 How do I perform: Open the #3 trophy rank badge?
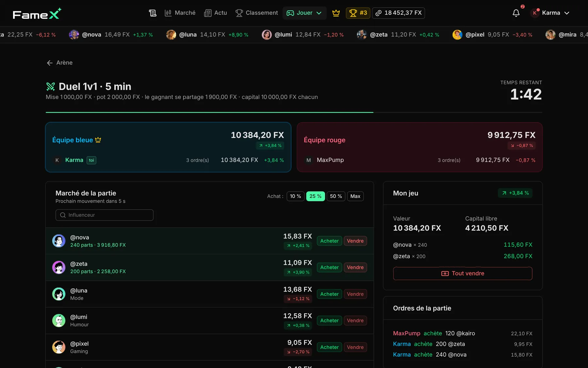(x=358, y=13)
